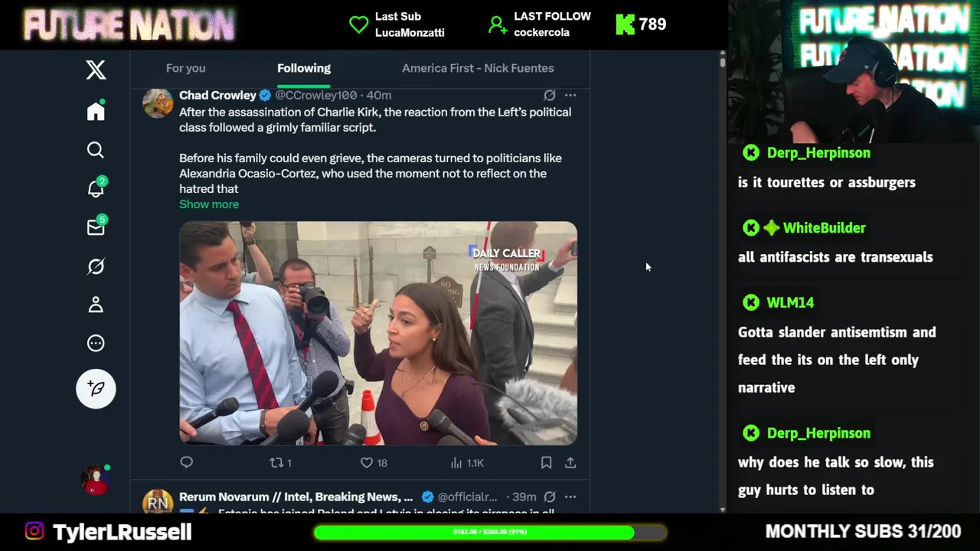Open Grok icon in sidebar
Image resolution: width=980 pixels, height=551 pixels.
click(96, 266)
